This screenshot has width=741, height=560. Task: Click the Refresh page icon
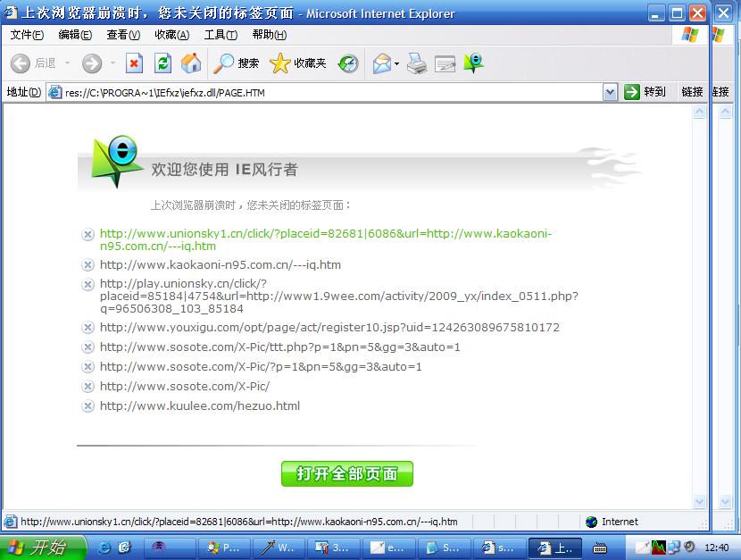(162, 63)
